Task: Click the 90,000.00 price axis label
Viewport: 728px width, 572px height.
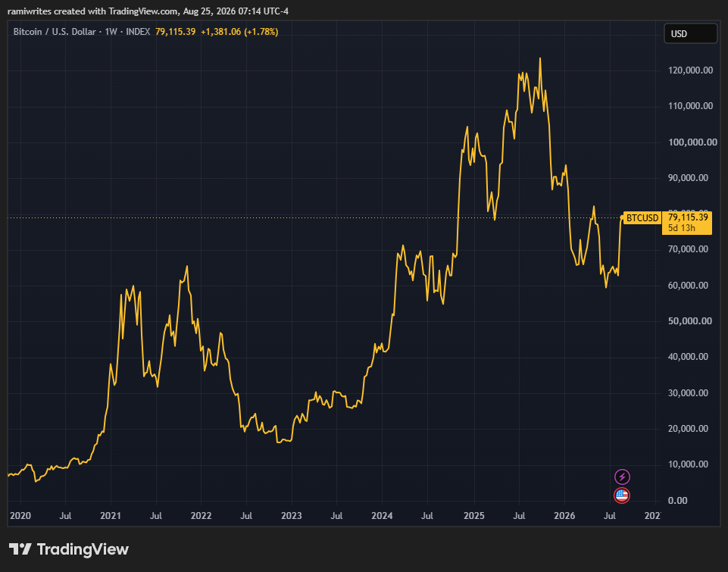Action: point(688,178)
